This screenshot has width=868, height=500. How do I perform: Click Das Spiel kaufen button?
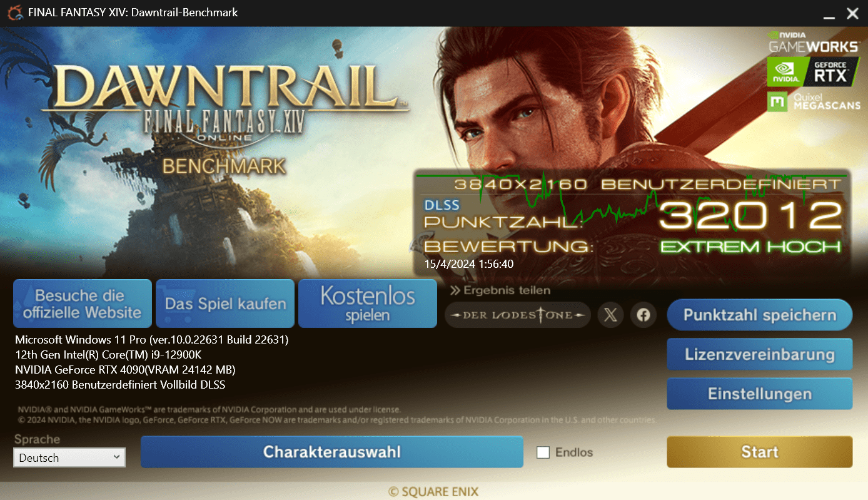coord(225,304)
